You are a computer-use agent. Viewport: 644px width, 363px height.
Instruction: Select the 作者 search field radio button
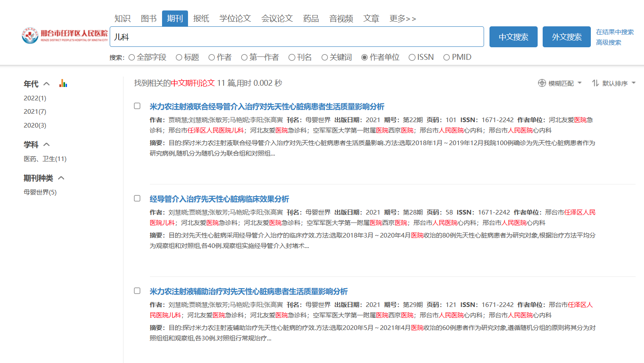pos(212,57)
